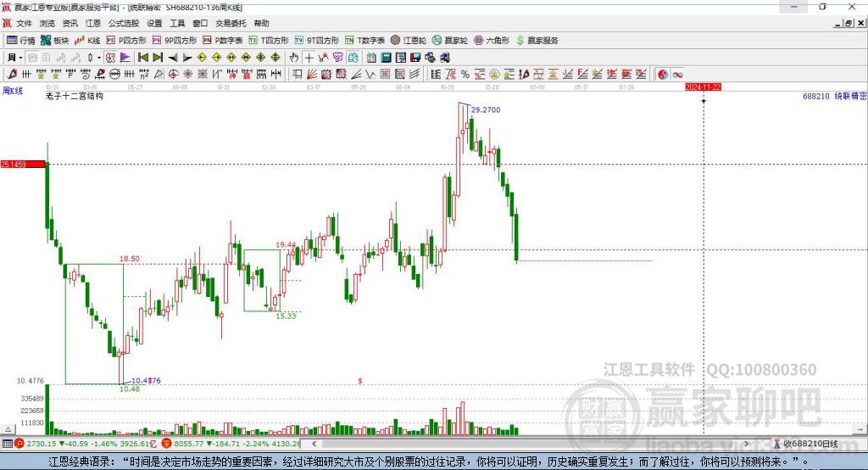868x470 pixels.
Task: Click the red 2024-11-22 date marker
Action: pos(703,87)
